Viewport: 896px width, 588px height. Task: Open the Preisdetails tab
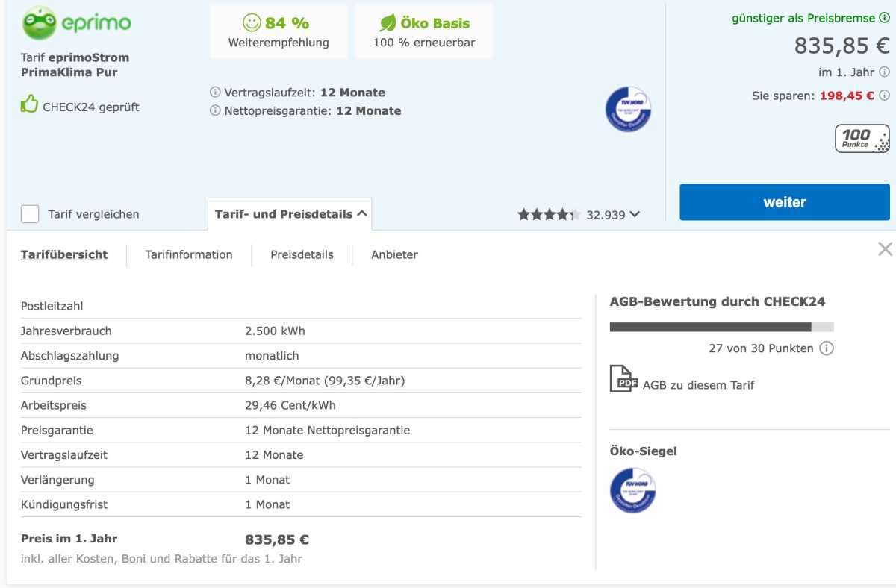[x=302, y=254]
